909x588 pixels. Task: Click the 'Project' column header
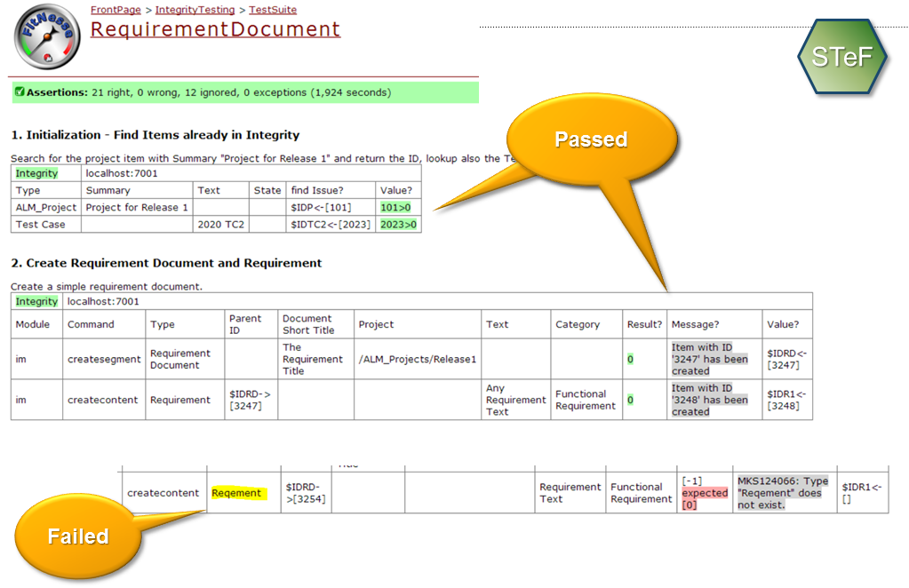click(418, 324)
